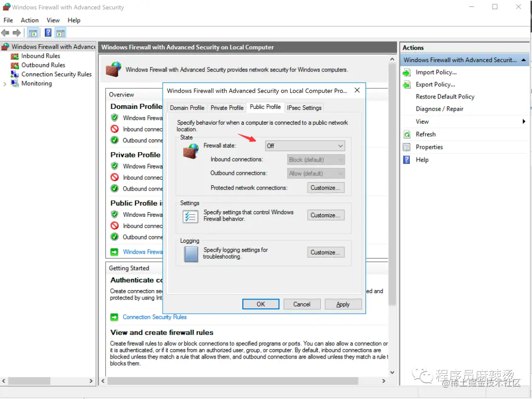Open the File menu
This screenshot has width=532, height=399.
8,20
